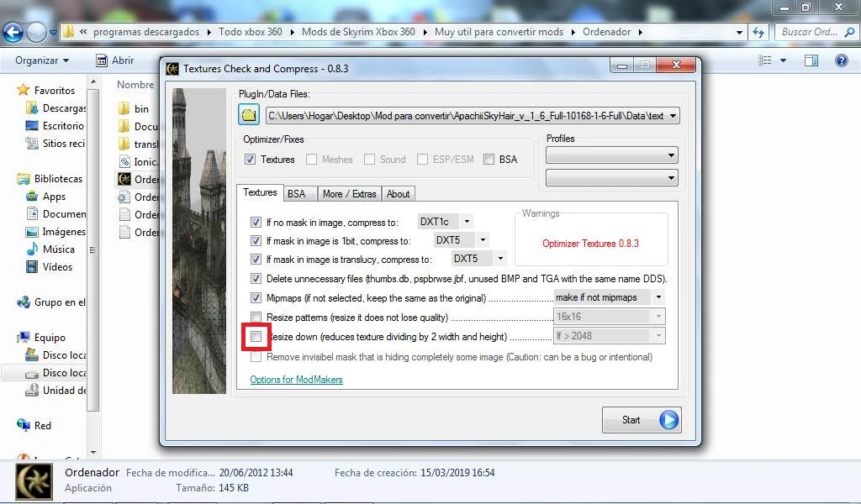
Task: Click the Ionic file icon in file list
Action: tap(124, 162)
